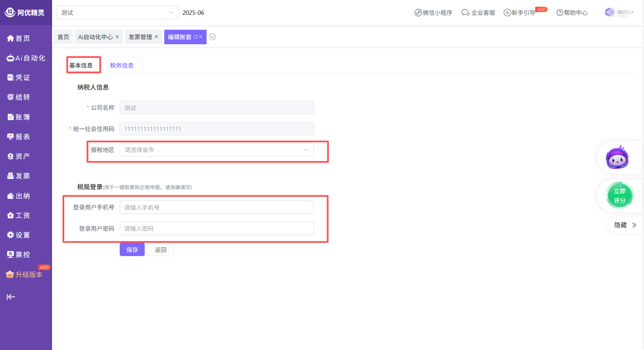
Task: Switch to 税务信息 tab
Action: (122, 66)
